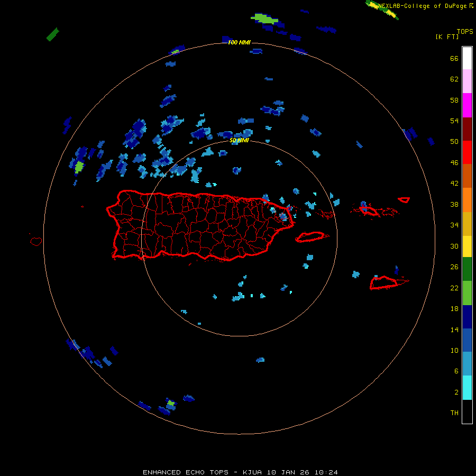Click the legend value '46'
The image size is (476, 476).
(454, 163)
